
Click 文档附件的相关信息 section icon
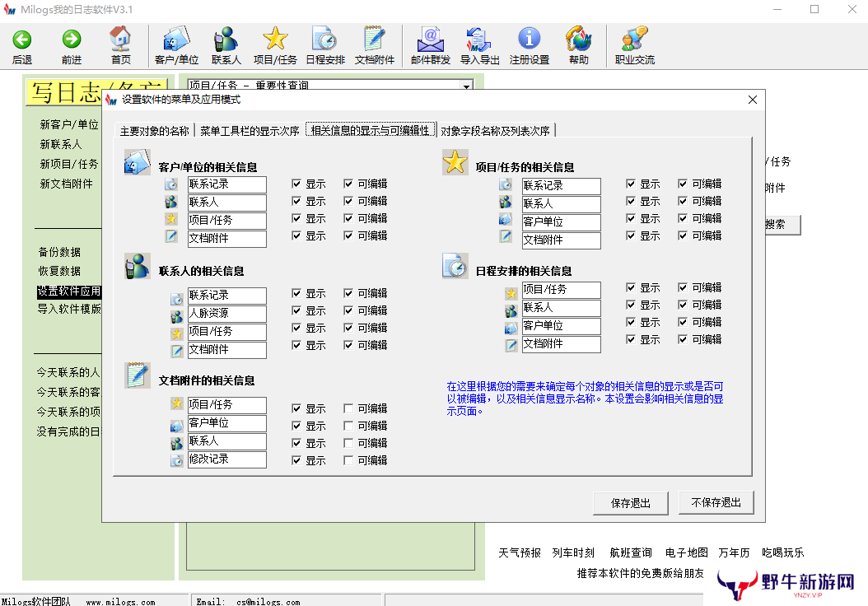pos(138,375)
